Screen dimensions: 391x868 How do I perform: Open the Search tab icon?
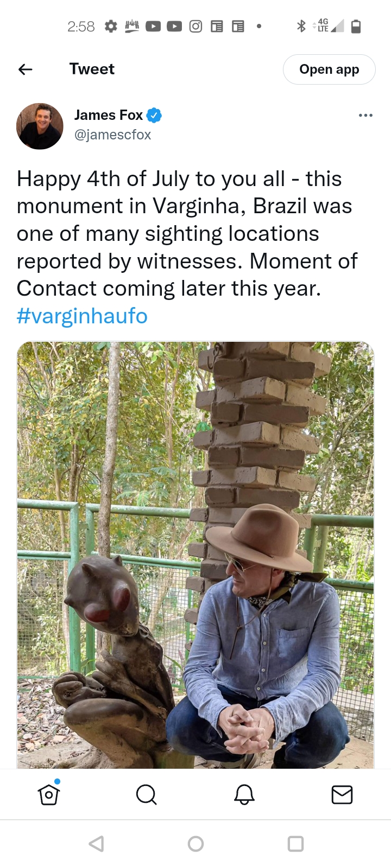[x=146, y=795]
